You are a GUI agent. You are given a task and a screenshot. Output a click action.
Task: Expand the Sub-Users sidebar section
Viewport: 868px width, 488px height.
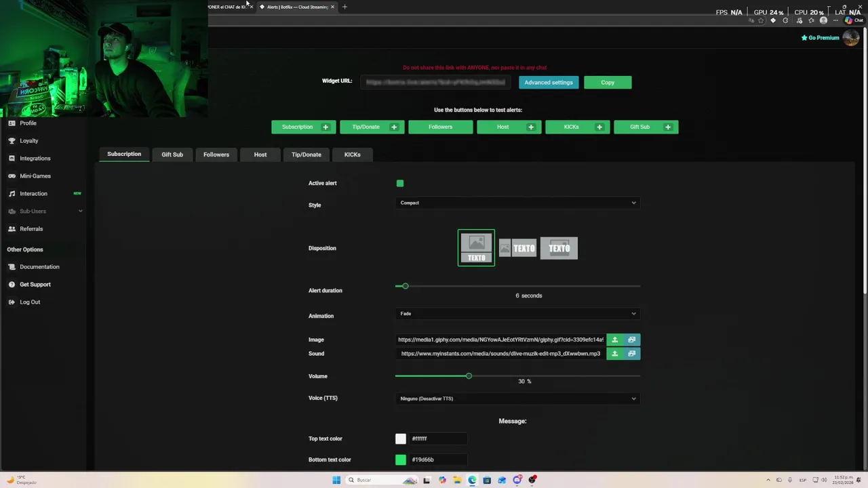[44, 211]
